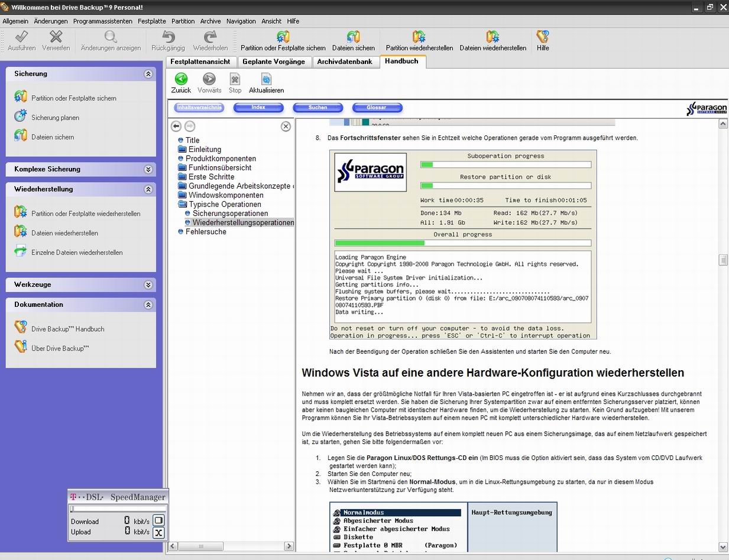
Task: Click the Wiederholen redo icon
Action: pyautogui.click(x=210, y=37)
